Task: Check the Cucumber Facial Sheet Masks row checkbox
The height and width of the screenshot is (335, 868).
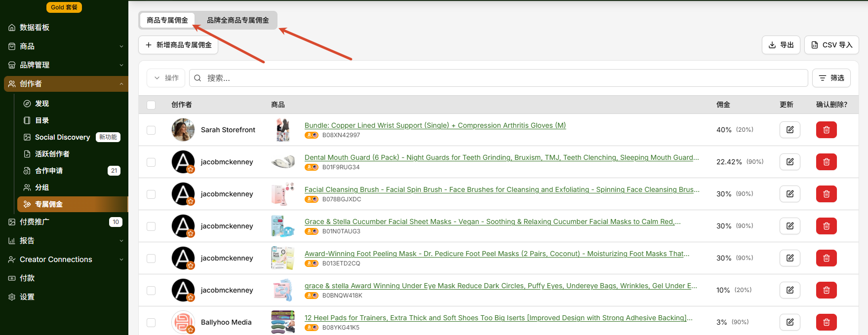Action: (151, 226)
